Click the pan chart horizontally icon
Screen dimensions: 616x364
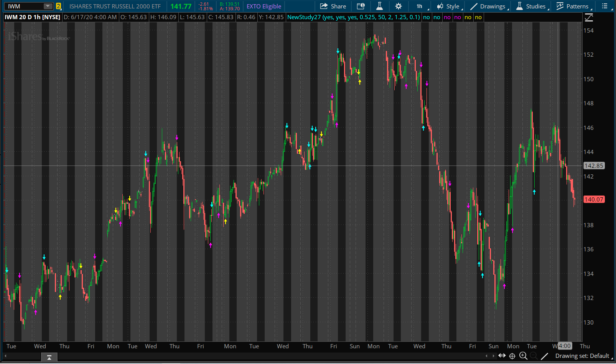[502, 356]
